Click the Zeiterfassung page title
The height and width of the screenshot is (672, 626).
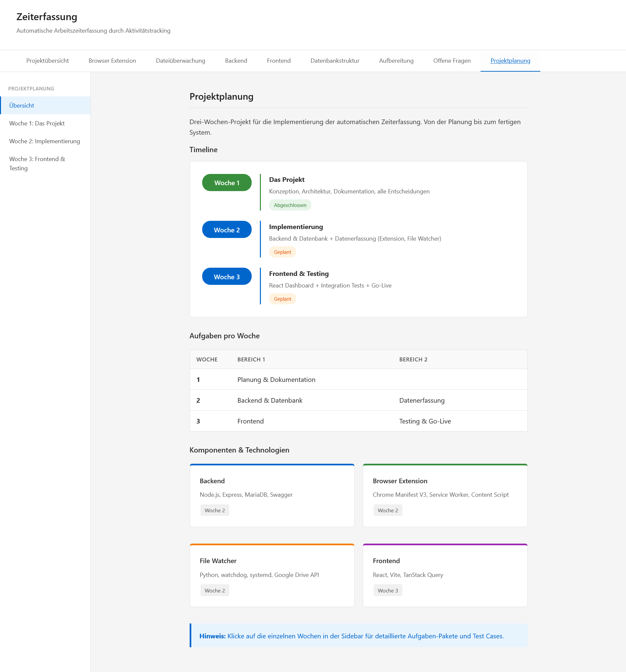click(47, 17)
